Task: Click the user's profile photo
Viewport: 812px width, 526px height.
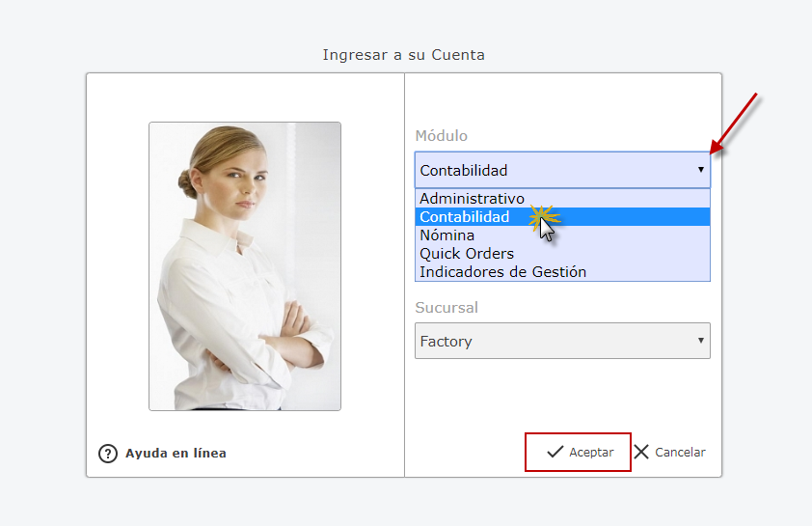Action: click(244, 266)
